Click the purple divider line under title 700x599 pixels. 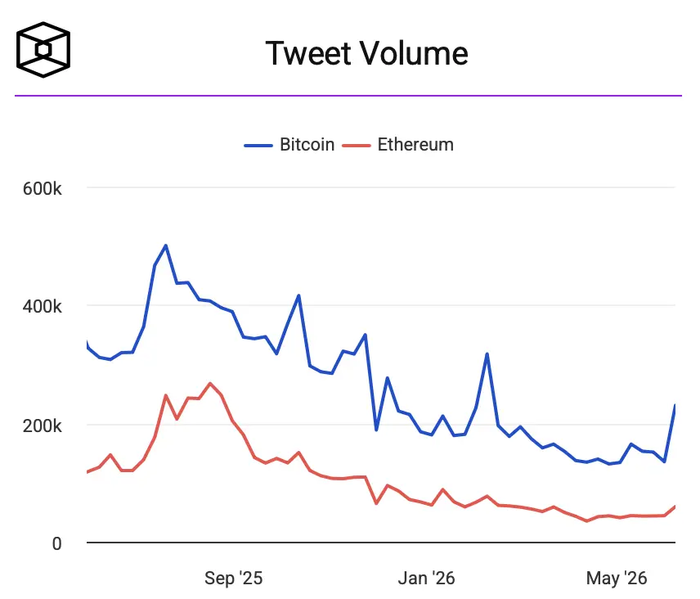click(348, 95)
